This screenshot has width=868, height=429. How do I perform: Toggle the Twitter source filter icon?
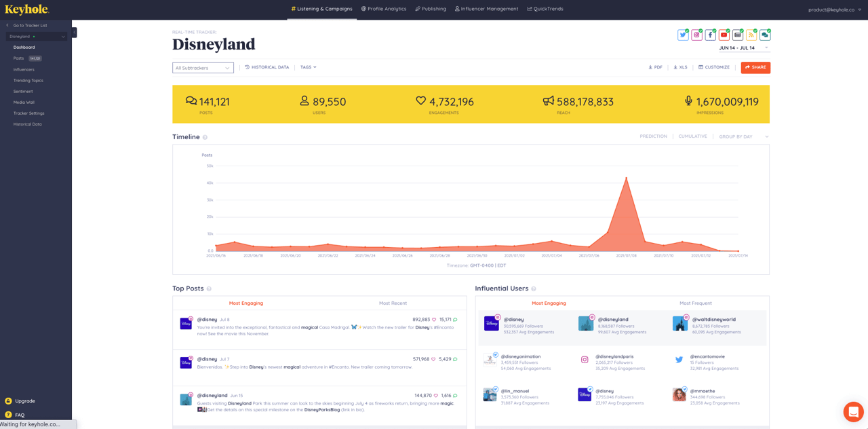[683, 35]
